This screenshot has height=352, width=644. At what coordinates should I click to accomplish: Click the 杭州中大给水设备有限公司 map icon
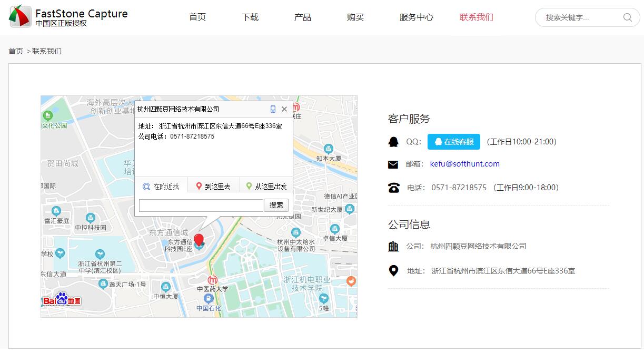click(296, 232)
